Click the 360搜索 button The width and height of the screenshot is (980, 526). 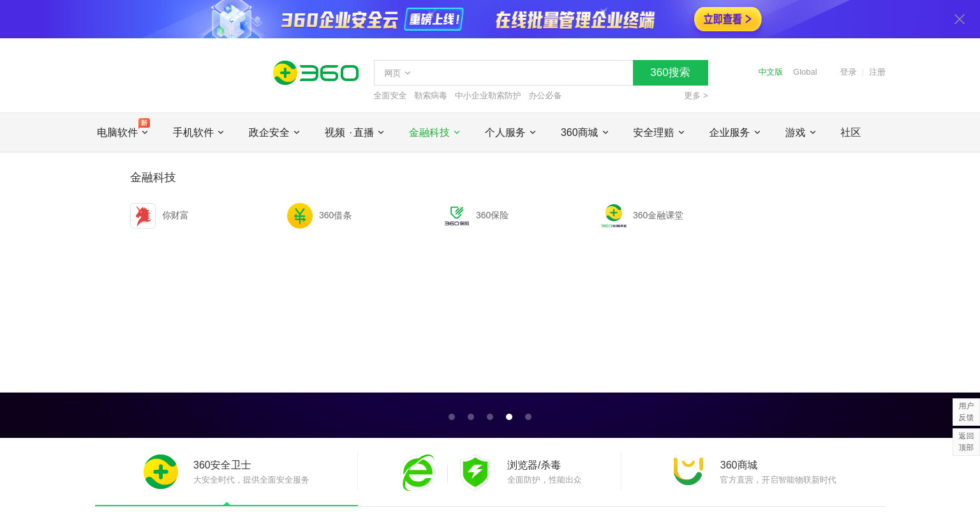(x=671, y=73)
